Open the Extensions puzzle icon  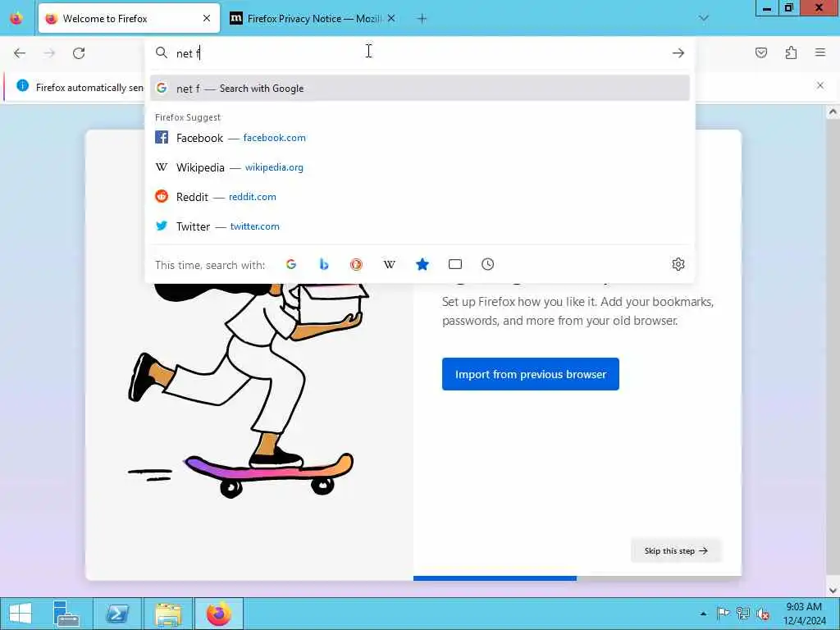(792, 52)
